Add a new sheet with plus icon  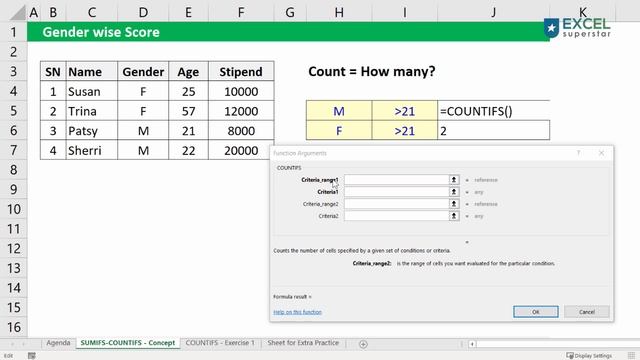coord(363,344)
